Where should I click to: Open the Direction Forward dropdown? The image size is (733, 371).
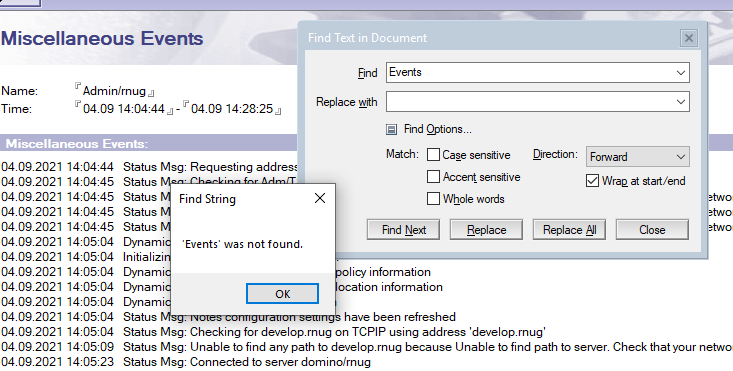tap(638, 157)
